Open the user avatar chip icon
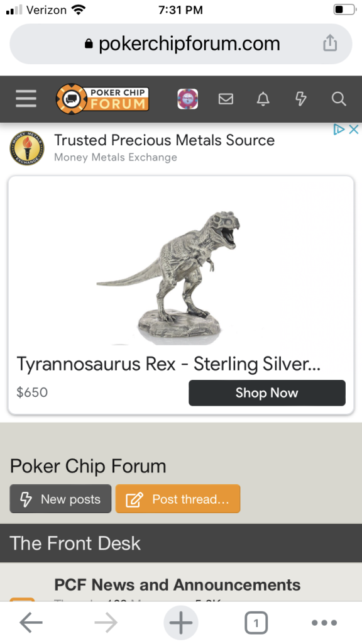 (x=187, y=99)
